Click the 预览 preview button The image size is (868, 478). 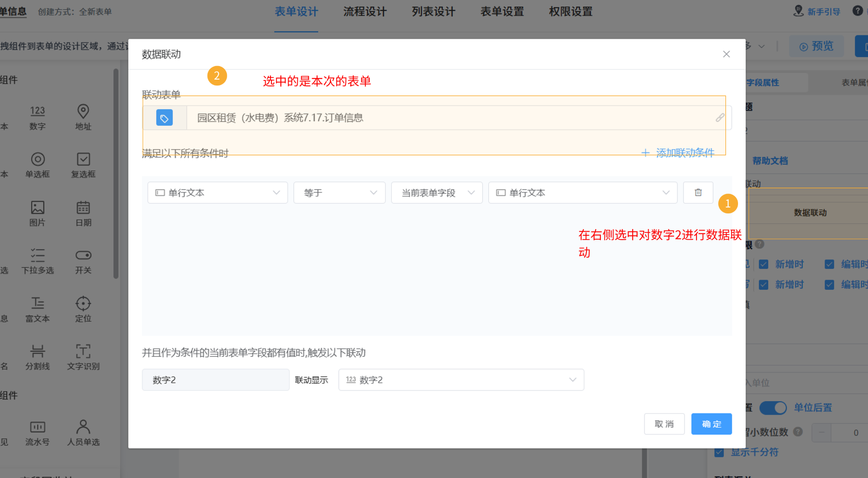click(x=816, y=46)
